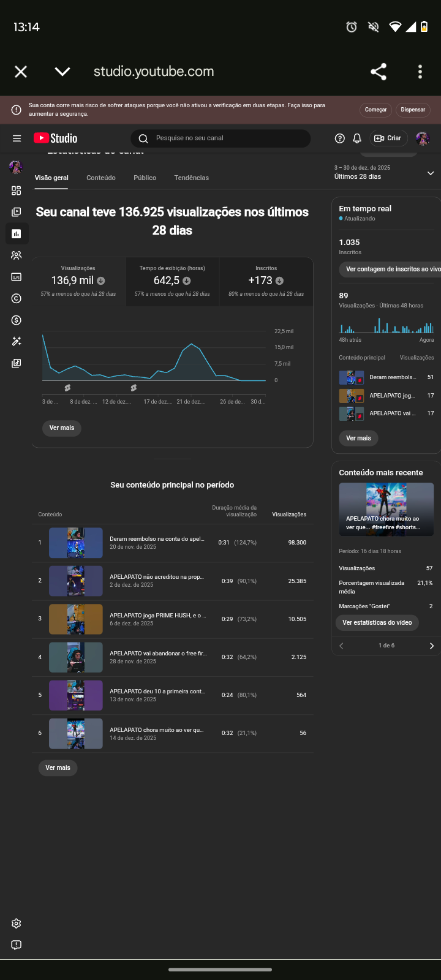Open Ver estatísticas do vídeo button
Screen dimensions: 441x980
pos(377,623)
